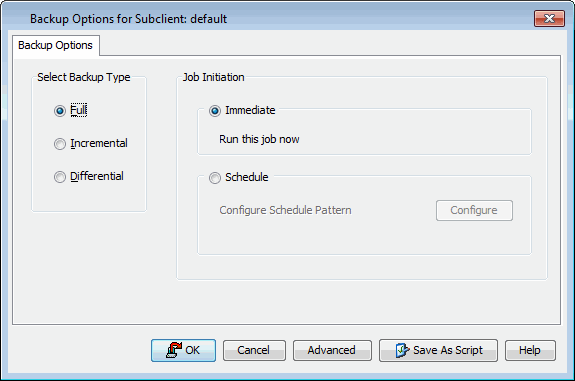Switch to the Backup Options tab
Viewport: 575px width, 381px height.
tap(56, 45)
